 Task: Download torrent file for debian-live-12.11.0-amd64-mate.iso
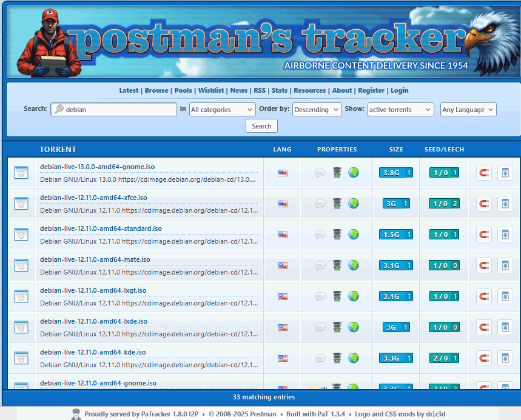(505, 265)
